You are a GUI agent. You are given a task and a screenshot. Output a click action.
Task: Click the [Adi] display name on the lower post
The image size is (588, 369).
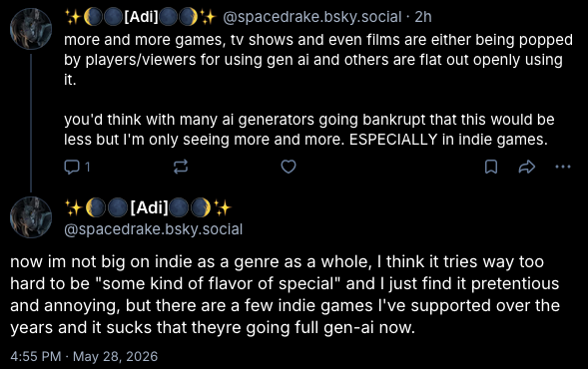pos(149,207)
